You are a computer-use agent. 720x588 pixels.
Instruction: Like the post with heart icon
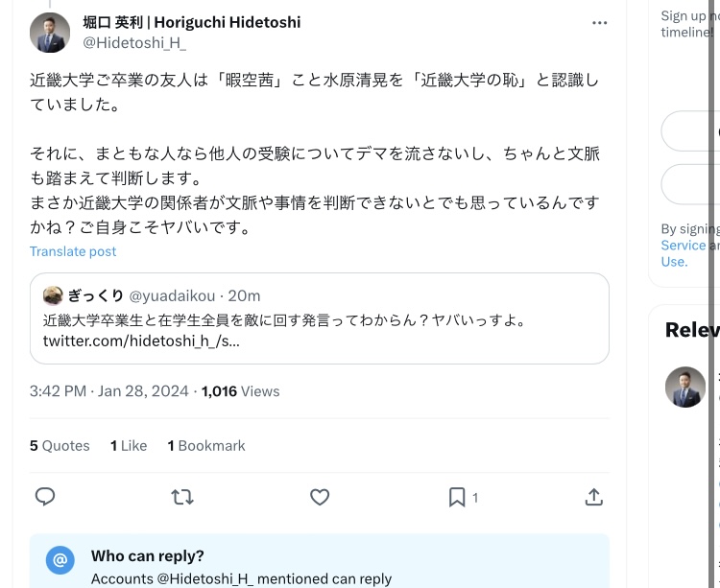point(320,497)
